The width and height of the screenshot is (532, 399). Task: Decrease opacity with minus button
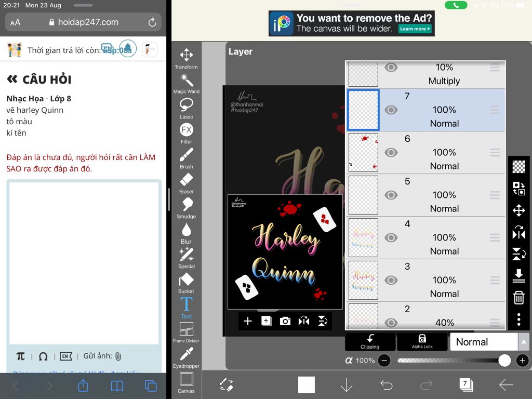pyautogui.click(x=384, y=361)
